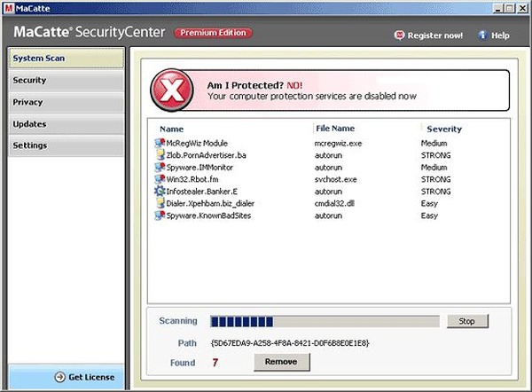Click the Register now! link

click(435, 35)
